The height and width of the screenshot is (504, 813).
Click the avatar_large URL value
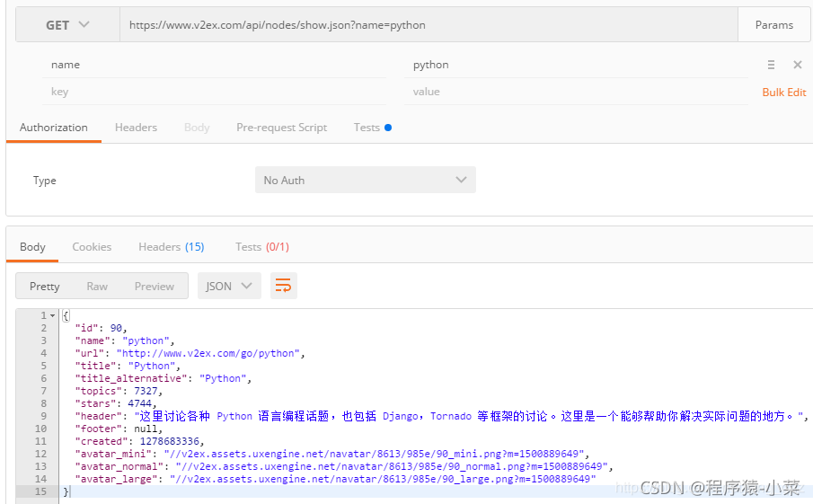point(383,479)
